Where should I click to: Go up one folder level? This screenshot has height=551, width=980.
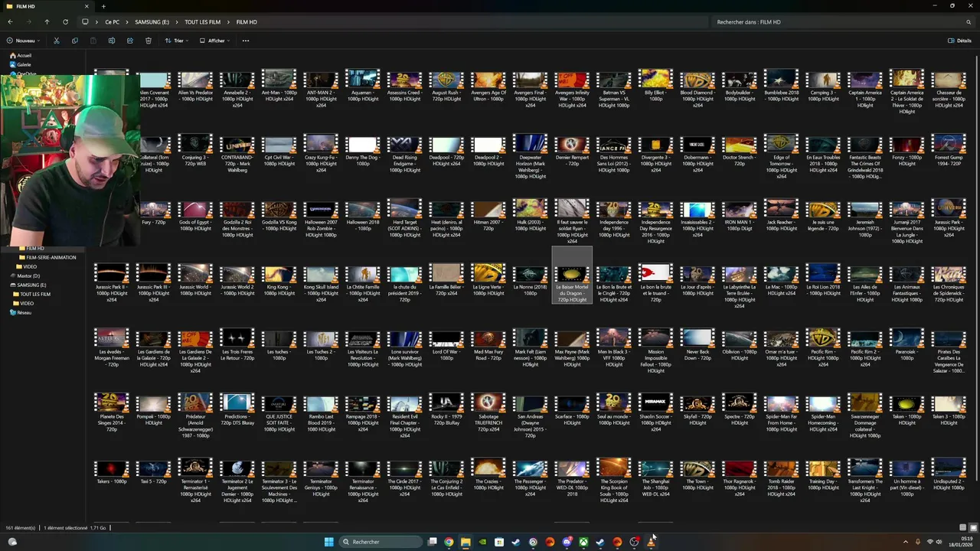pyautogui.click(x=47, y=21)
